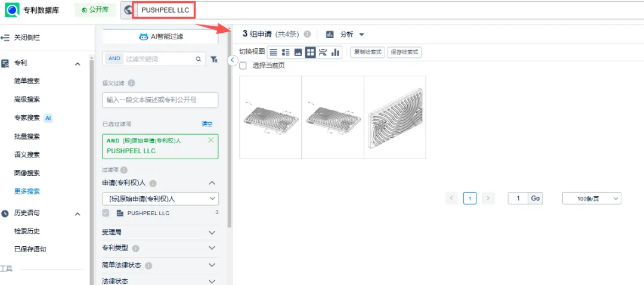Click the info icon beside 申请(专利权)人
644x285 pixels.
coord(153,183)
